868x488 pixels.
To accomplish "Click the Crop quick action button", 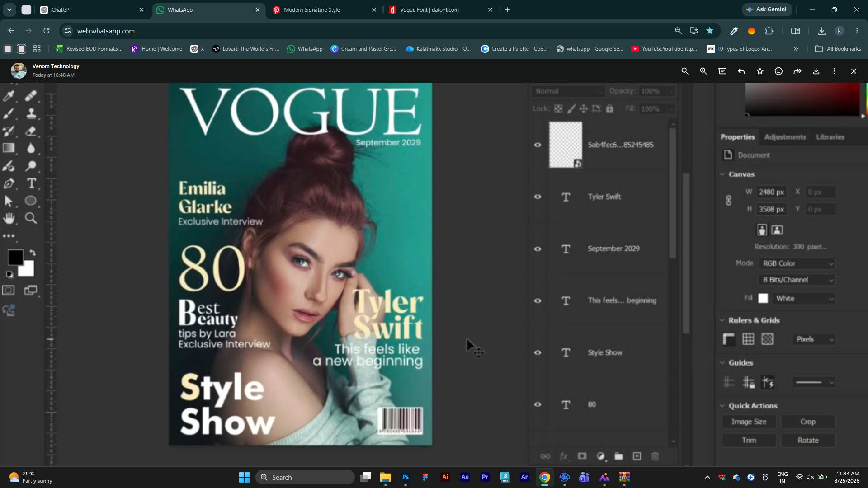I will 808,422.
